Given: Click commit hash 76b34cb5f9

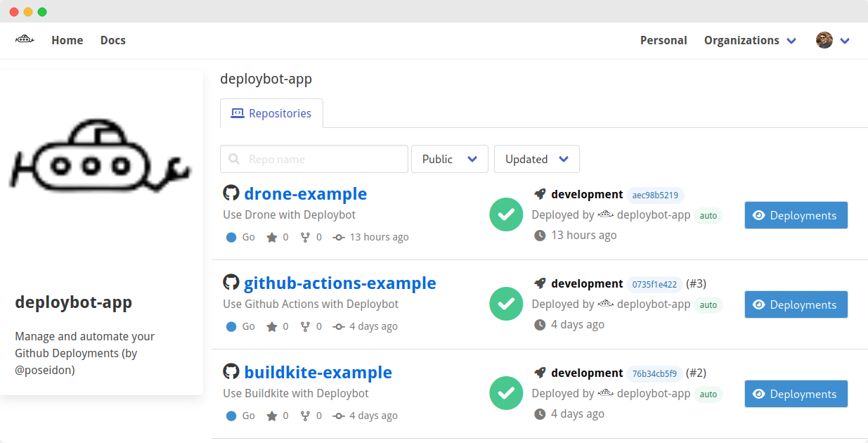Looking at the screenshot, I should (654, 373).
